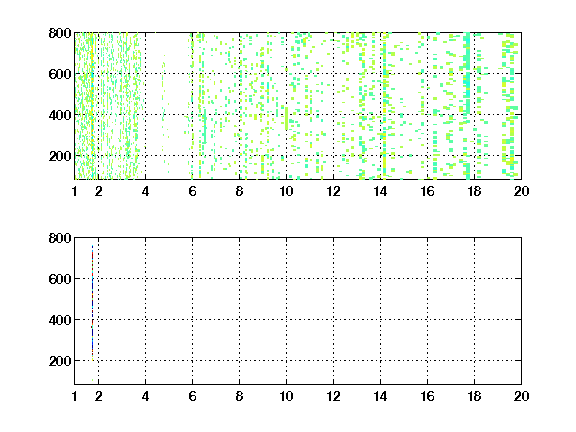Image resolution: width=576 pixels, height=432 pixels.
Task: Click the yellow-green vertical band near x=14 in top plot
Action: point(384,106)
